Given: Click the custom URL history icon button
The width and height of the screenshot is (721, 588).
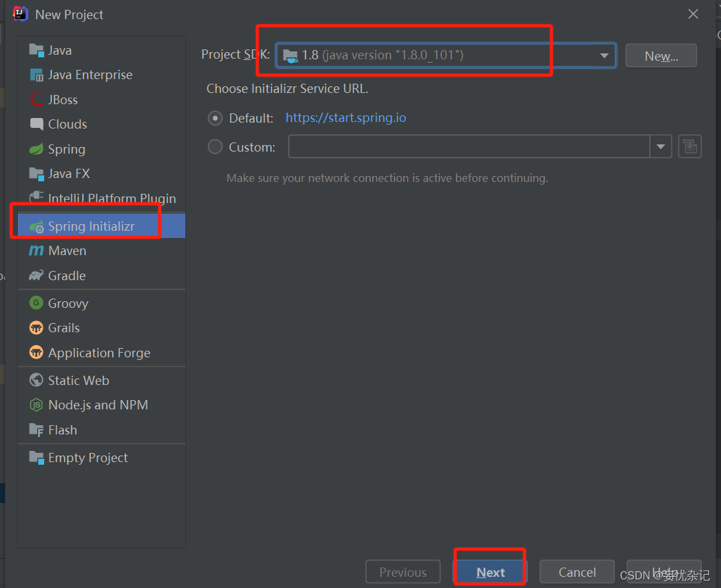Looking at the screenshot, I should (x=690, y=146).
